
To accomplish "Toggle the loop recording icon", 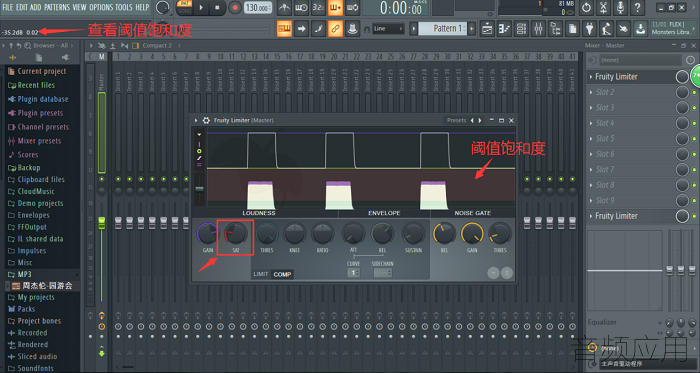I will click(352, 7).
